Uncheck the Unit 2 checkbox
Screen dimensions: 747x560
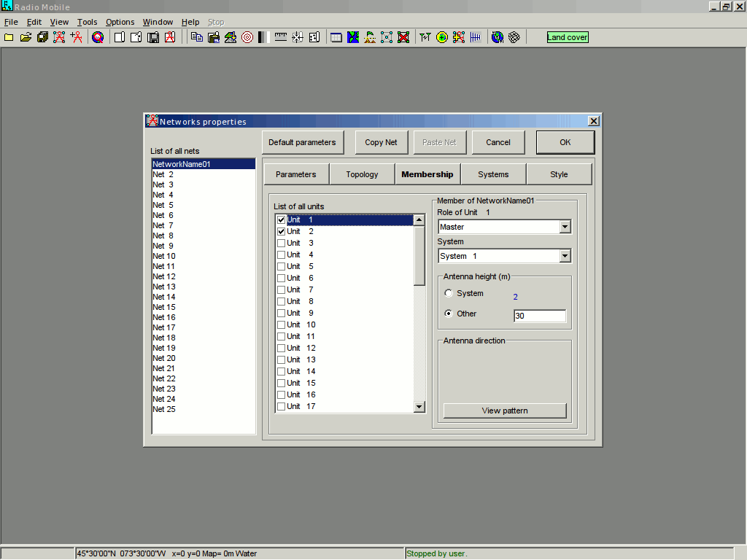(281, 231)
